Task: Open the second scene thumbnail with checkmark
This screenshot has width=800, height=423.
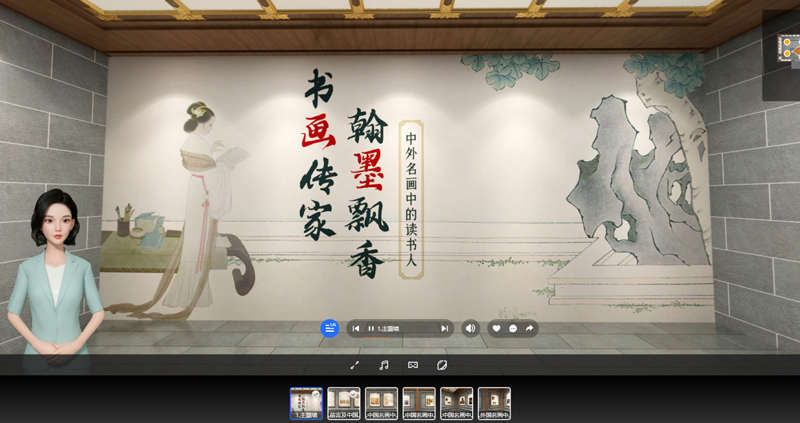Action: 344,403
